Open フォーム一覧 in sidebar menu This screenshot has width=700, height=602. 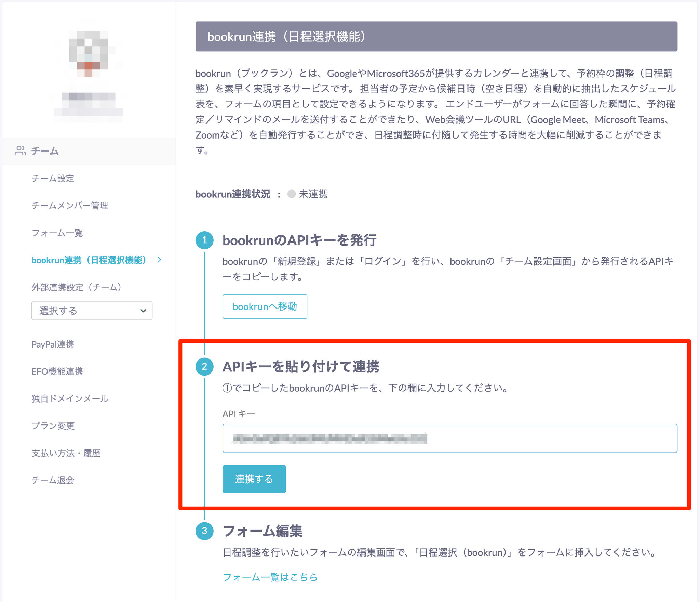coord(57,233)
